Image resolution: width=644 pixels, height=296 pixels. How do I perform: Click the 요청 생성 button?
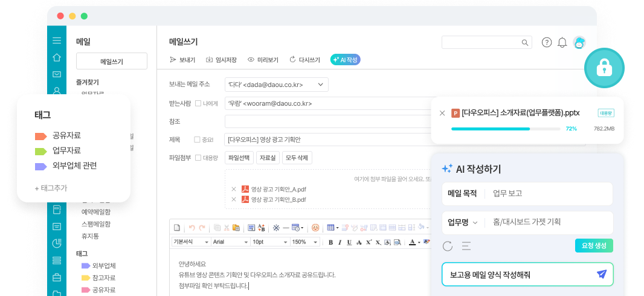pos(594,245)
